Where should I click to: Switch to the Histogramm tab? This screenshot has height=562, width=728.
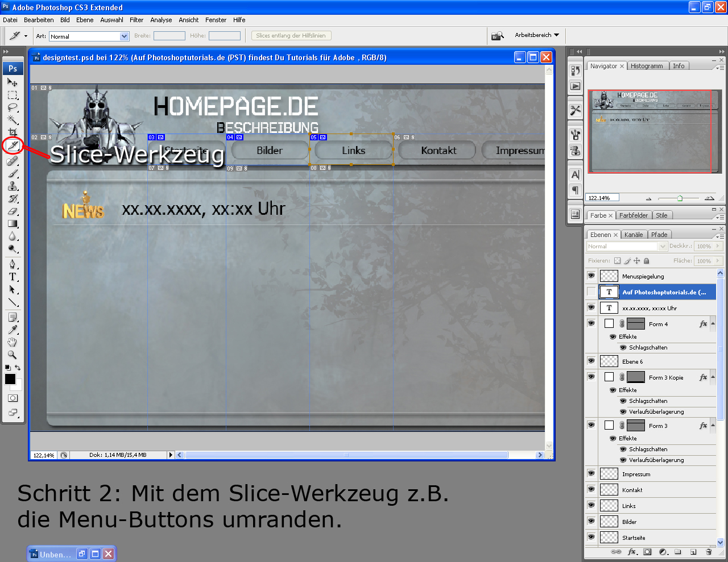click(x=647, y=66)
